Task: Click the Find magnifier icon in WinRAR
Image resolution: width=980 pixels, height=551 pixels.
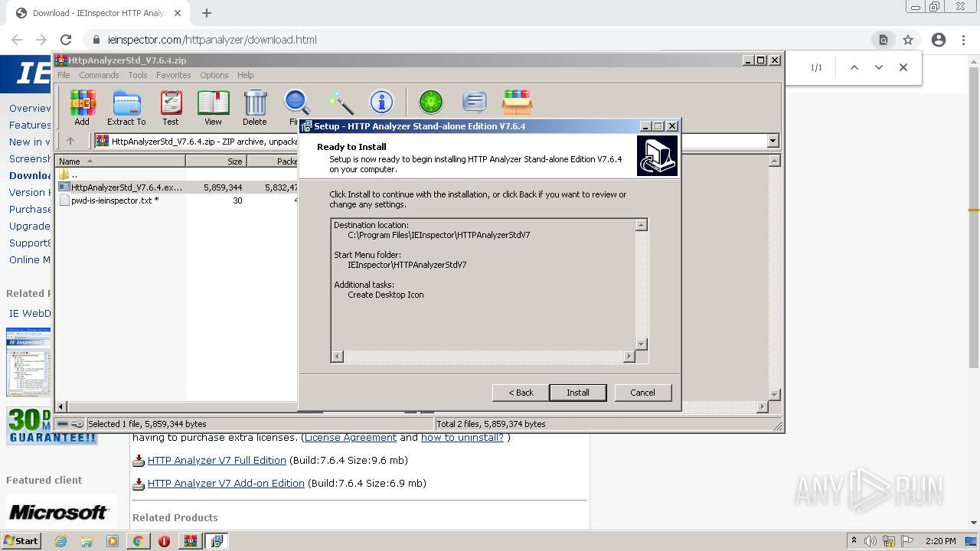Action: pyautogui.click(x=296, y=102)
